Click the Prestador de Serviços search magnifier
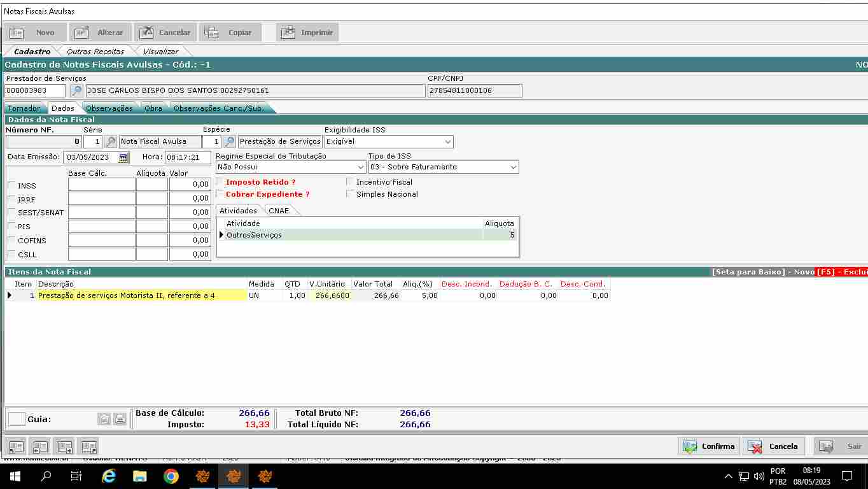868x489 pixels. point(76,91)
